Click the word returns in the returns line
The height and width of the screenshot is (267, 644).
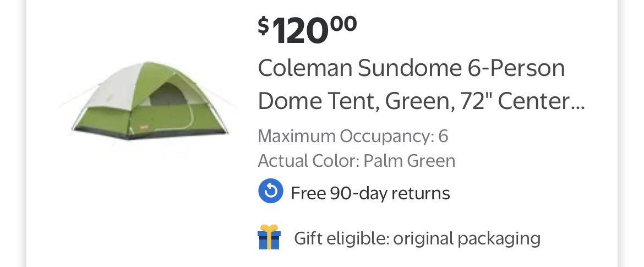click(x=421, y=193)
